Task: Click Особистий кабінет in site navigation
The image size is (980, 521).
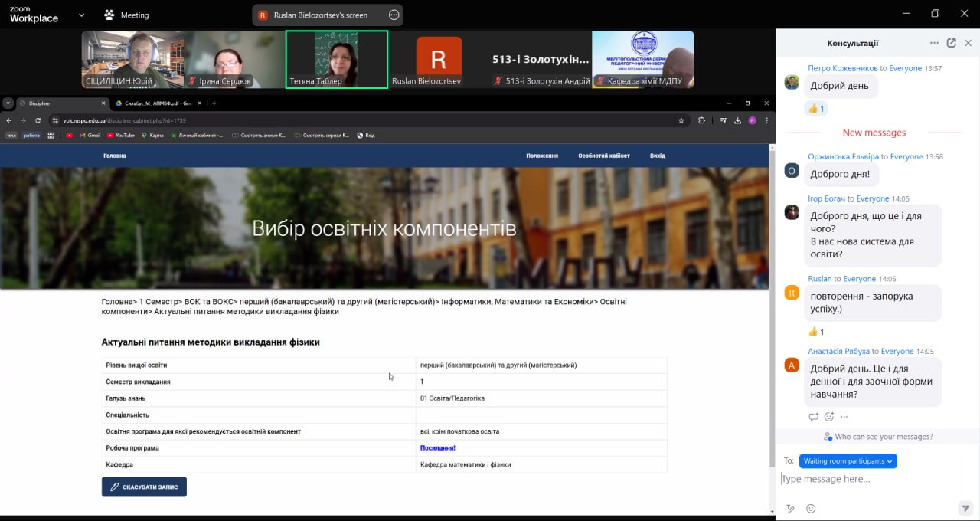Action: click(x=603, y=156)
